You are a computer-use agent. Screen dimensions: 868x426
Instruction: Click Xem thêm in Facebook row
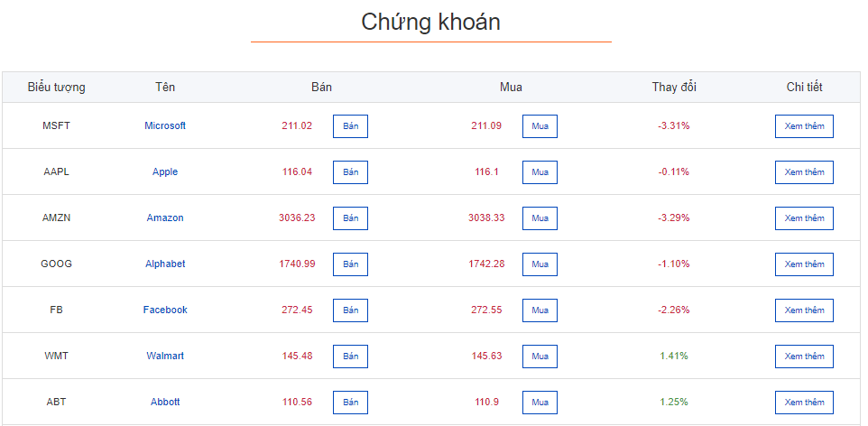[804, 310]
